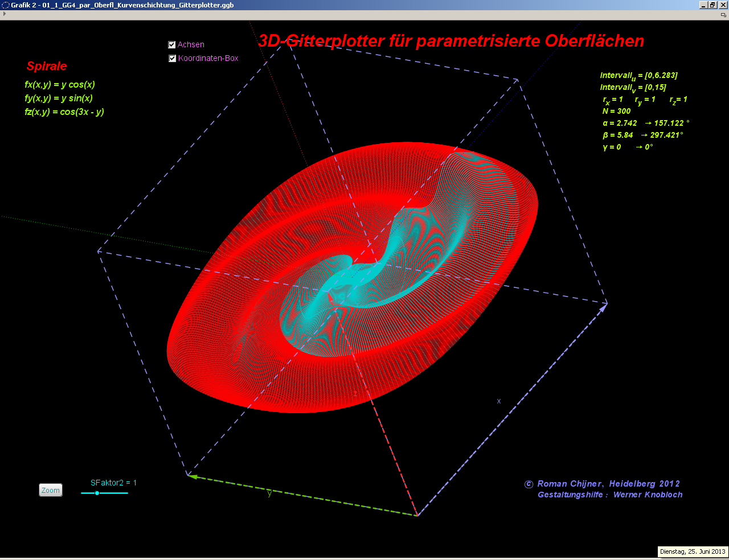Screen dimensions: 729x560
Task: Click the green y-axis arrowhead
Action: pos(193,476)
